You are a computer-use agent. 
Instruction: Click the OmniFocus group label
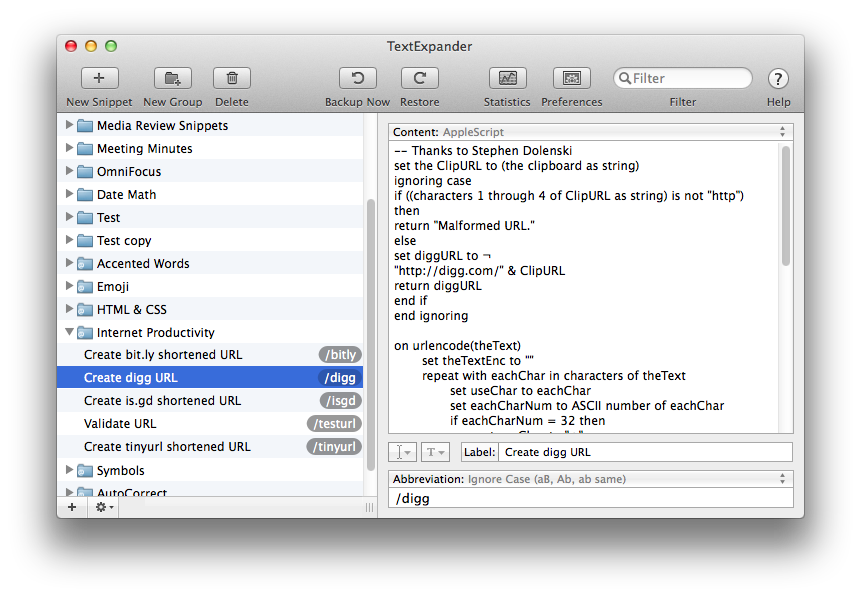(x=129, y=172)
